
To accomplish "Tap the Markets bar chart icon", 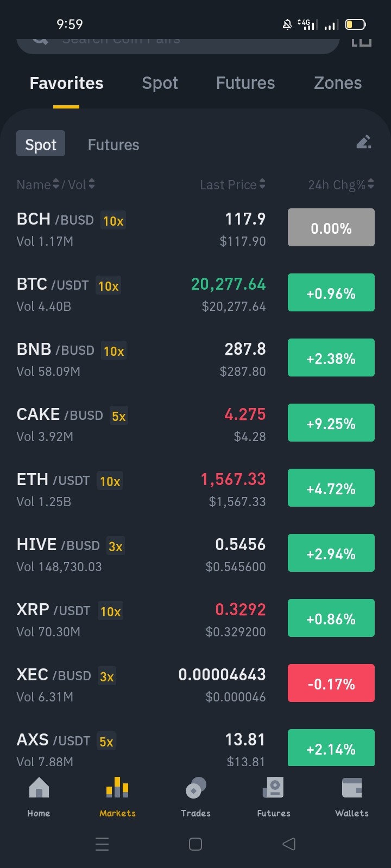I will click(x=117, y=787).
